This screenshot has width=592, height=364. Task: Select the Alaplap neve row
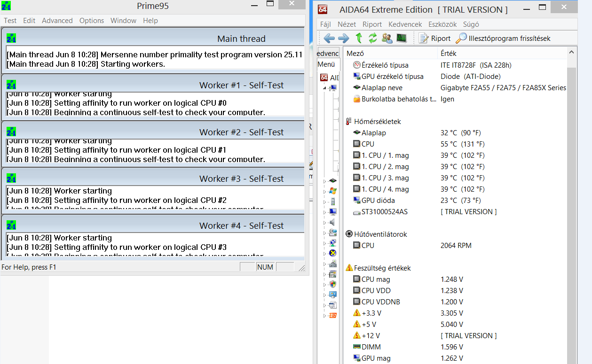coord(455,88)
